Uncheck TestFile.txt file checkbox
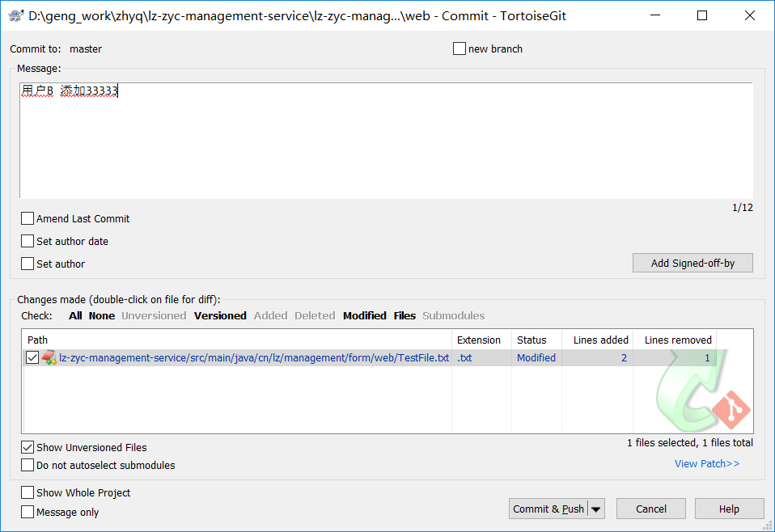This screenshot has width=775, height=532. [32, 357]
